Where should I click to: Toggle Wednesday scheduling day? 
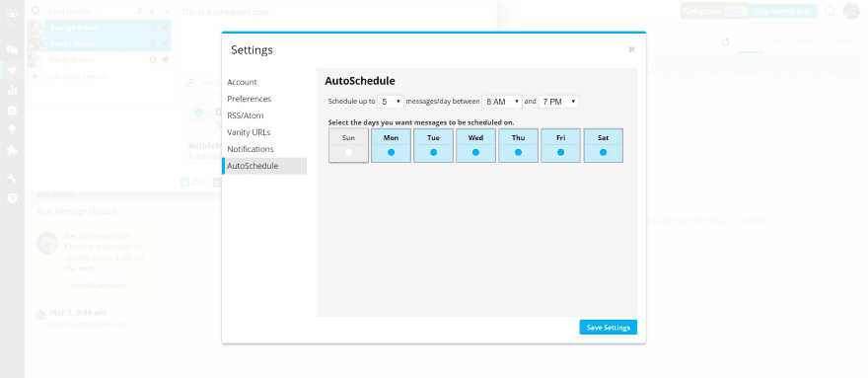tap(475, 145)
